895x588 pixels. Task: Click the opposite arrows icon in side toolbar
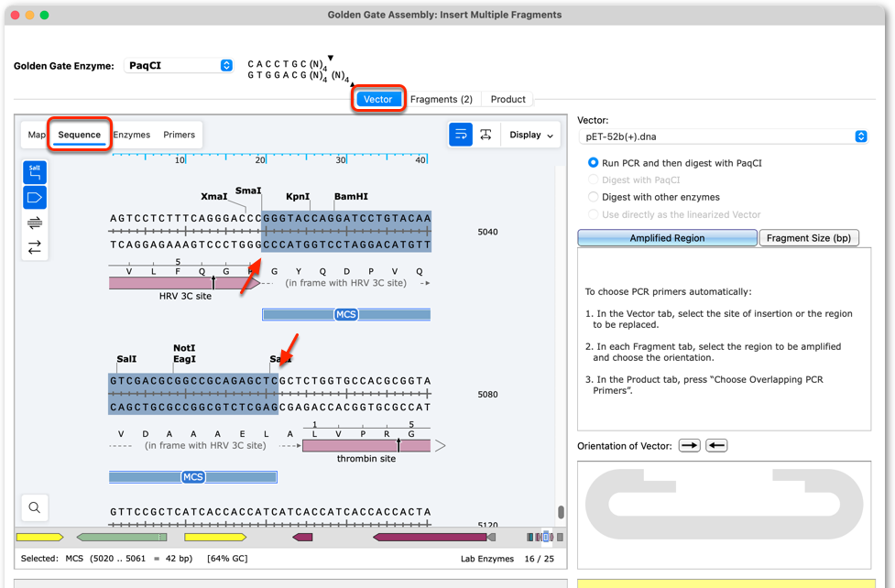pyautogui.click(x=35, y=247)
